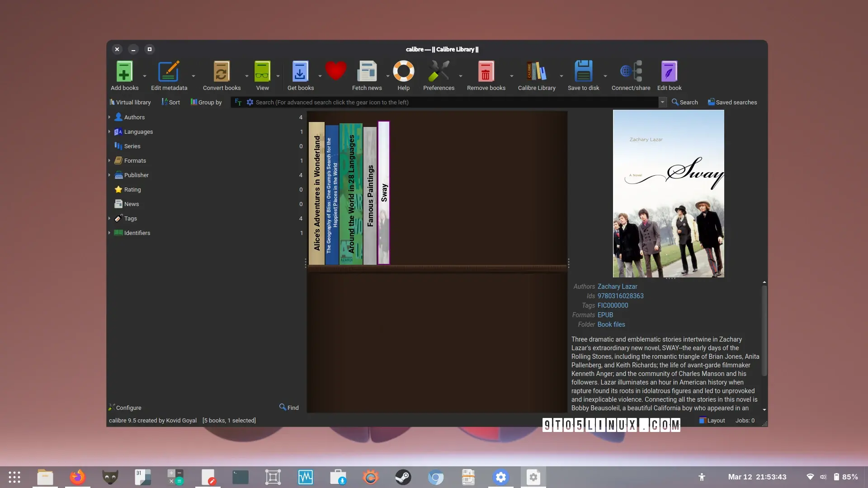The height and width of the screenshot is (488, 868).
Task: Open the Group by menu
Action: click(206, 102)
